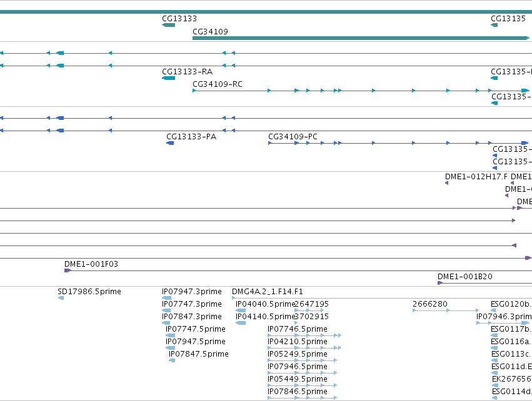532x401 pixels.
Task: Click the CG13133-RA label text
Action: 188,72
